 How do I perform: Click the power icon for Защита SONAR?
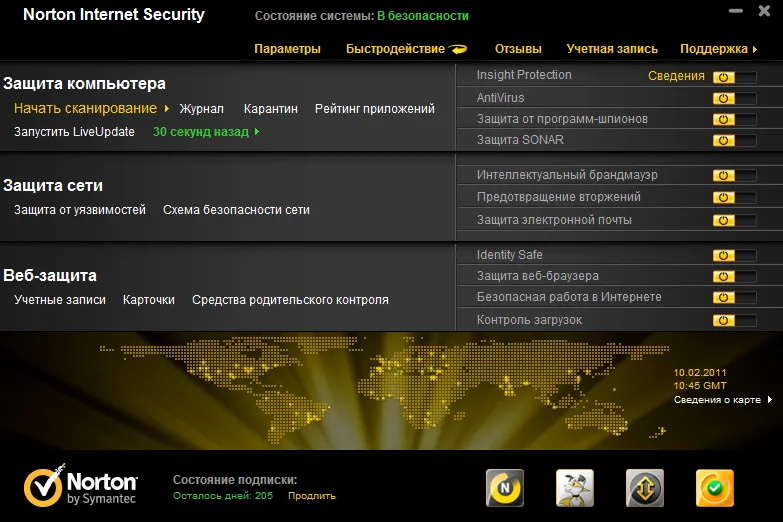723,140
